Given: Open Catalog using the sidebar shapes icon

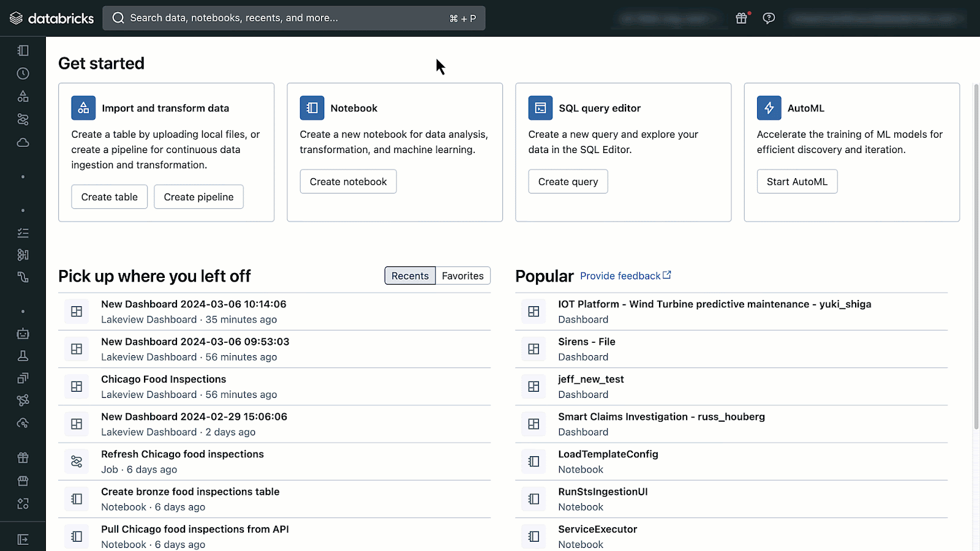Looking at the screenshot, I should [x=23, y=96].
